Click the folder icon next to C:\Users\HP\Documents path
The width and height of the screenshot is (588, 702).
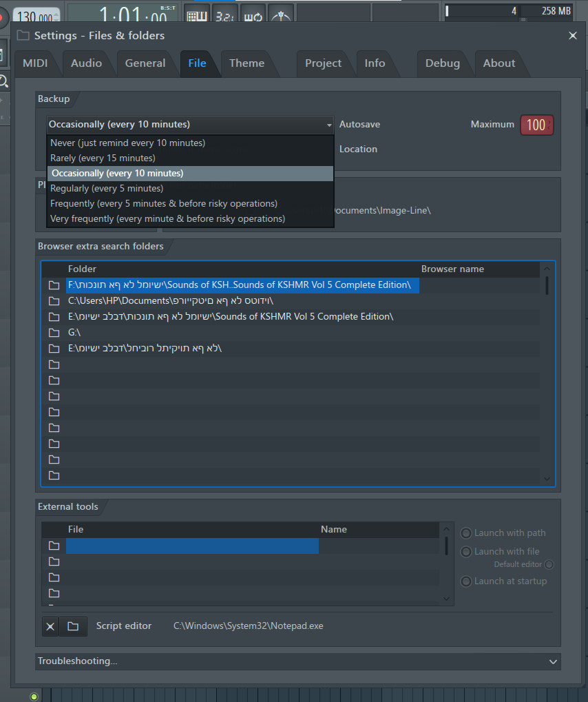click(x=54, y=301)
